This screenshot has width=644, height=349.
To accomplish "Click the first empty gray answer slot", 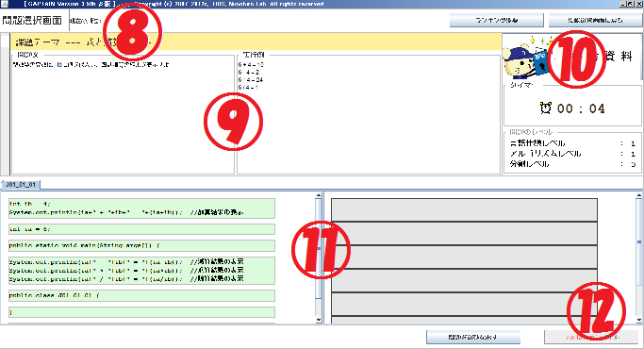I will [x=464, y=210].
